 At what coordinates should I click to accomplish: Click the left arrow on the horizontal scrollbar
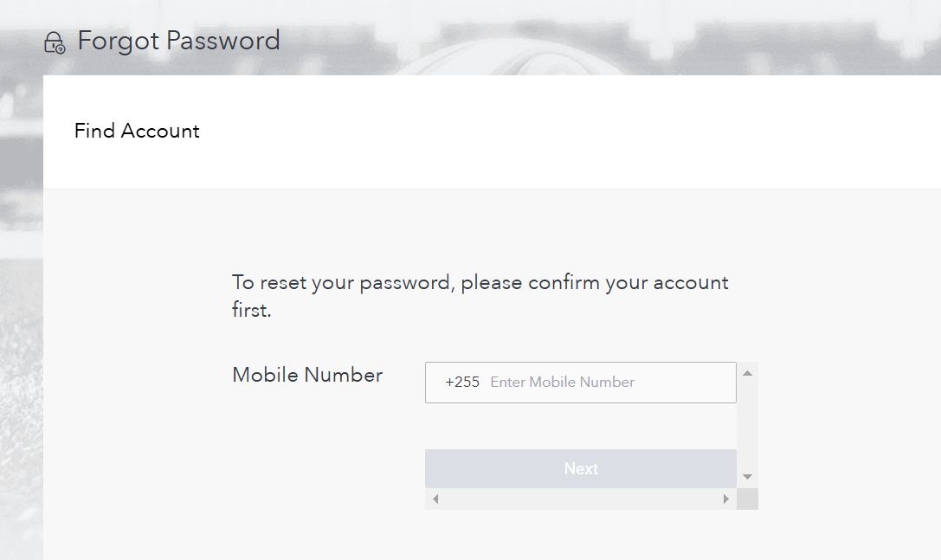pos(435,499)
